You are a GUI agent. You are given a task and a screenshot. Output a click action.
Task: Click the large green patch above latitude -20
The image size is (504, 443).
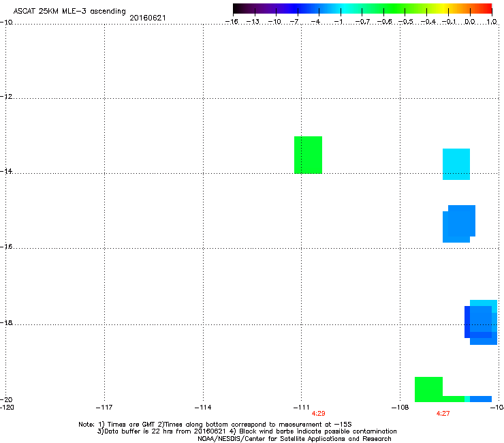[x=429, y=388]
